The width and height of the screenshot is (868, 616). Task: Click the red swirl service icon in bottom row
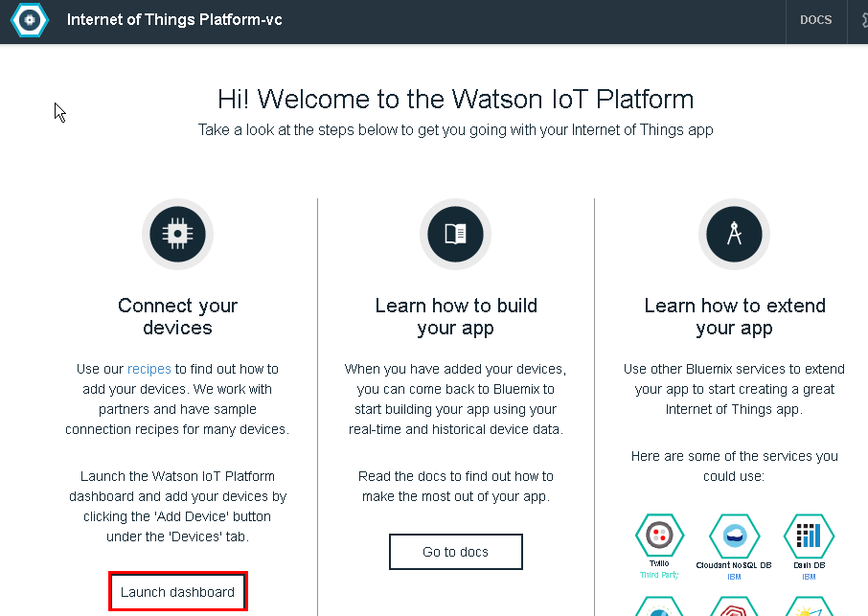click(734, 606)
